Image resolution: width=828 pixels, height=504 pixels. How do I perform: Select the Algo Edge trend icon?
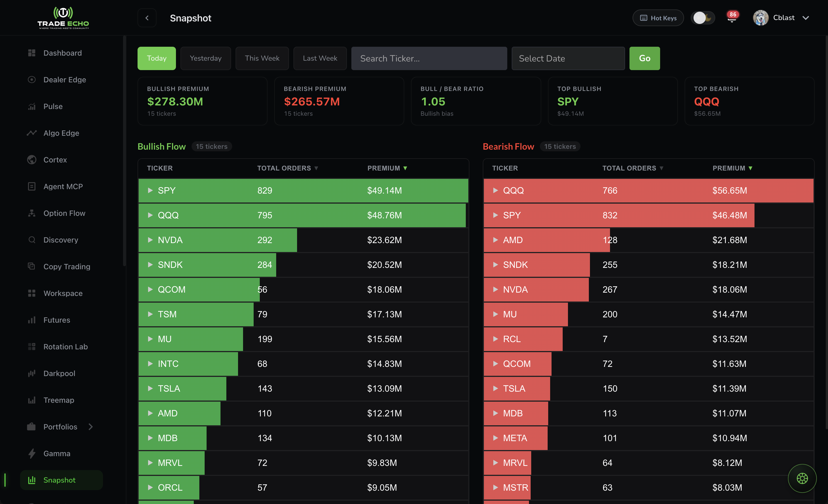(31, 133)
